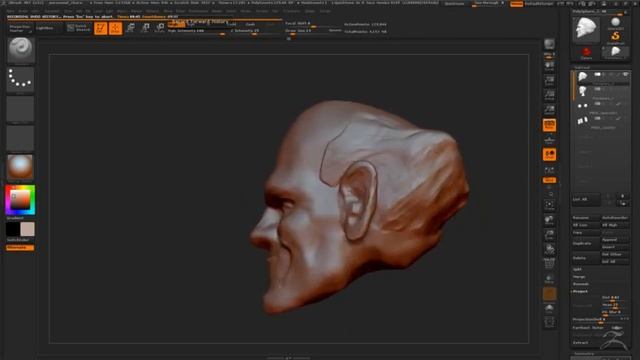
Task: Click the List All button
Action: pos(586,199)
